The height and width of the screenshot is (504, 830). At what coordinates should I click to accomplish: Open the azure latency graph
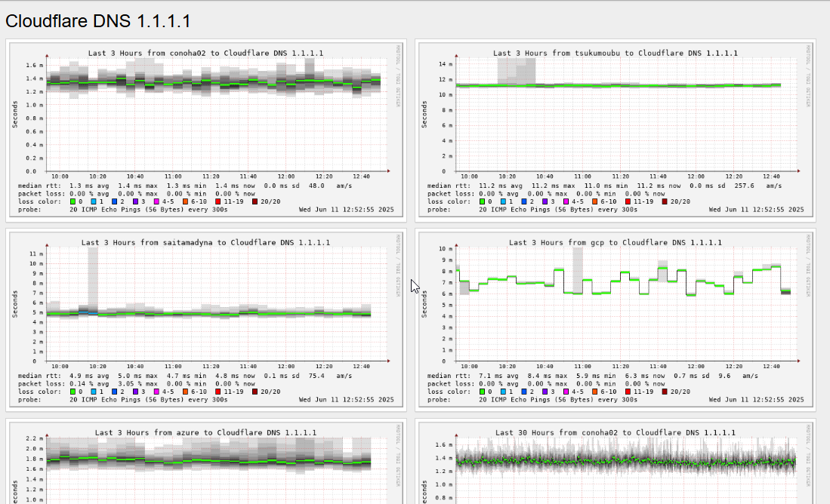point(206,468)
